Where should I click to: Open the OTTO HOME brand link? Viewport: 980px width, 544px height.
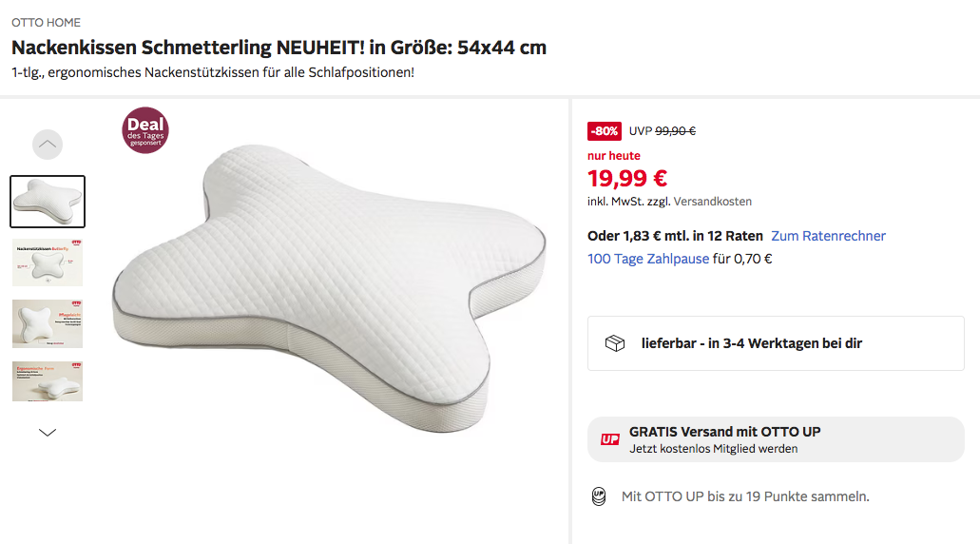click(46, 22)
